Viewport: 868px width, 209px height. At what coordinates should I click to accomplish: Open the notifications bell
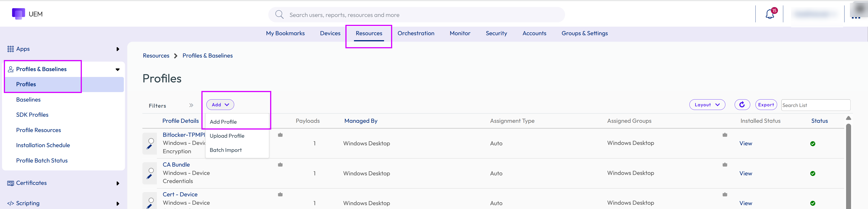pyautogui.click(x=770, y=14)
